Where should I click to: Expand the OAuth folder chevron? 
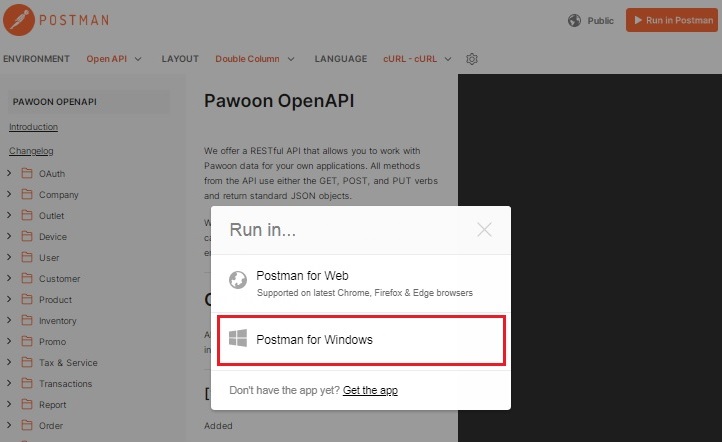pyautogui.click(x=9, y=173)
